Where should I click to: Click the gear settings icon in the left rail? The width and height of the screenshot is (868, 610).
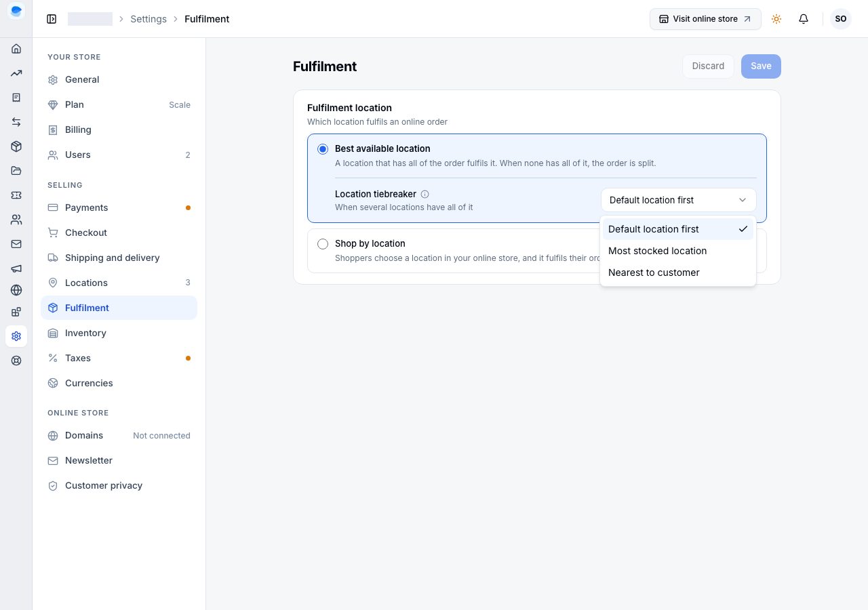pyautogui.click(x=16, y=336)
